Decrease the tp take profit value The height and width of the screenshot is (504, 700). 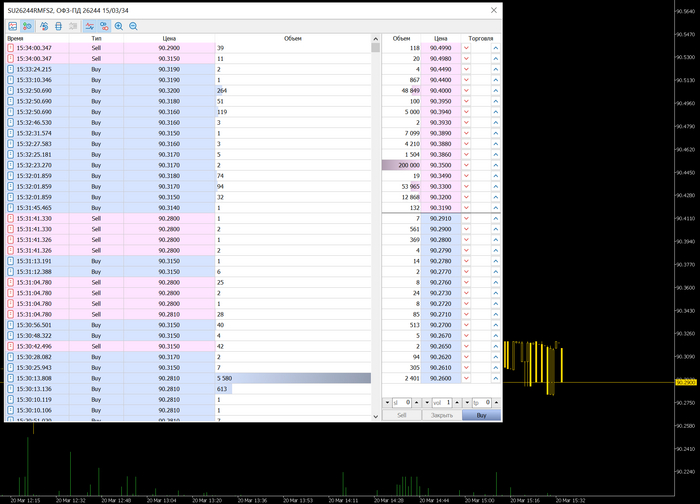tap(467, 403)
